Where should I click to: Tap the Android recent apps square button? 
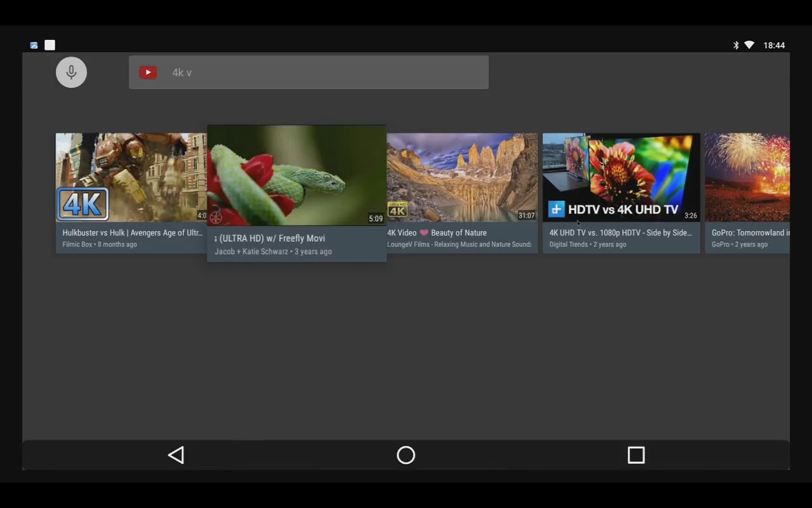tap(636, 455)
